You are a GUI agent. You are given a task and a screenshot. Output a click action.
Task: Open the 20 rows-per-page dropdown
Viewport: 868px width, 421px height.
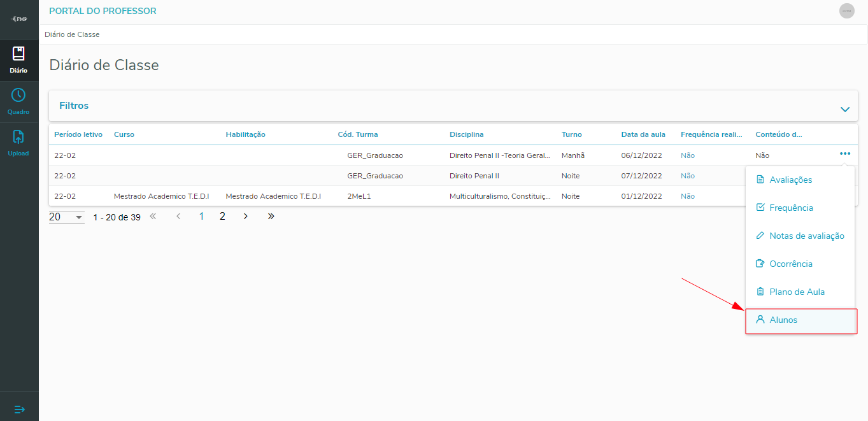click(x=67, y=217)
